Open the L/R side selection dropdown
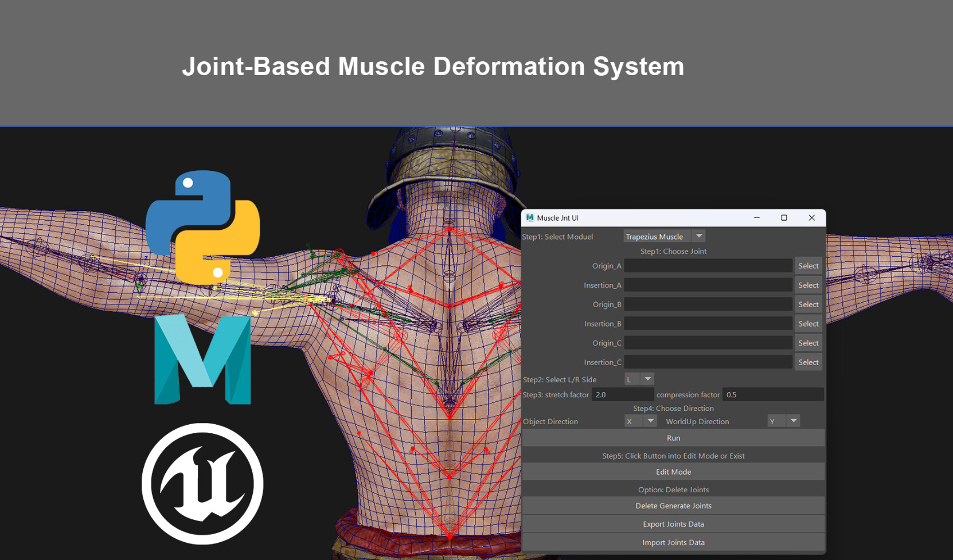 649,379
